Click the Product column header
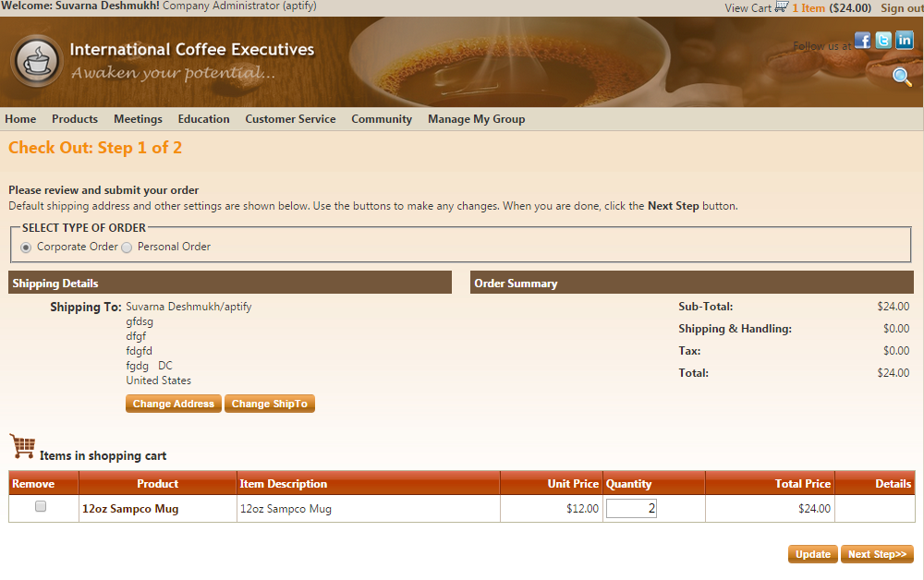 [x=157, y=484]
